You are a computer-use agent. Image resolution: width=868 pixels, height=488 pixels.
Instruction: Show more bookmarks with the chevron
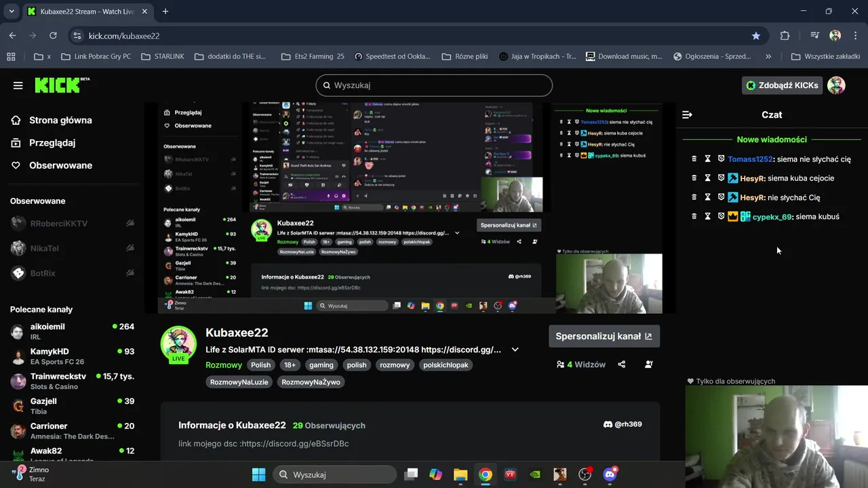point(768,57)
